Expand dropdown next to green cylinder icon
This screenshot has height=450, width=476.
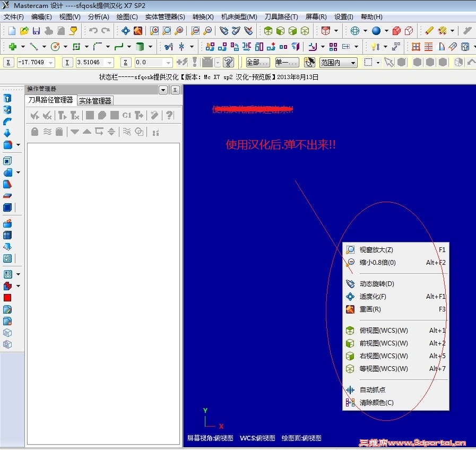pyautogui.click(x=150, y=47)
